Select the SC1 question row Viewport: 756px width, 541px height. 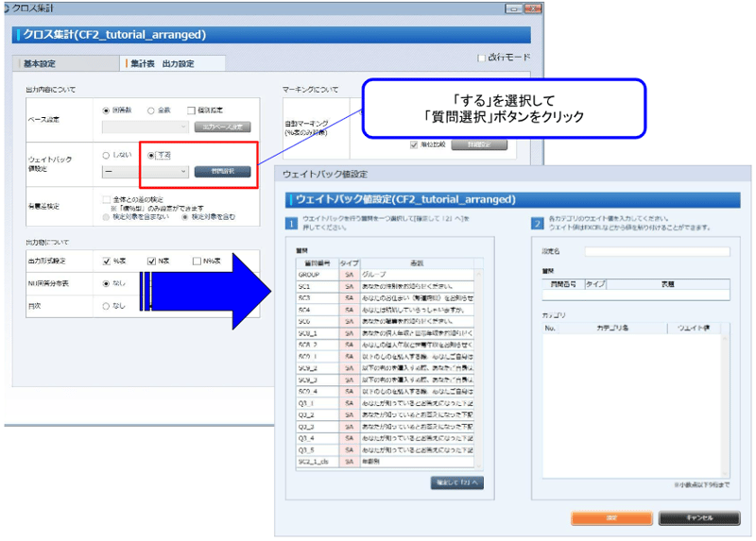(385, 286)
